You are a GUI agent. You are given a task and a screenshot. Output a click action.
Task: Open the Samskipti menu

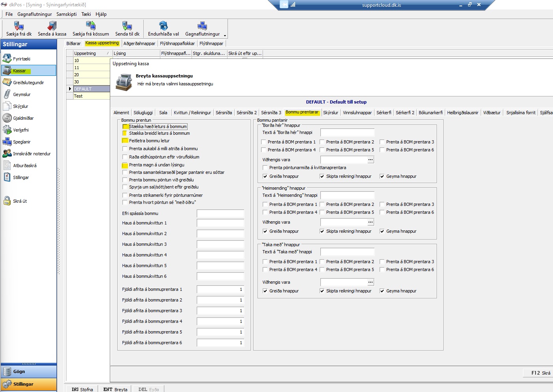pyautogui.click(x=66, y=14)
